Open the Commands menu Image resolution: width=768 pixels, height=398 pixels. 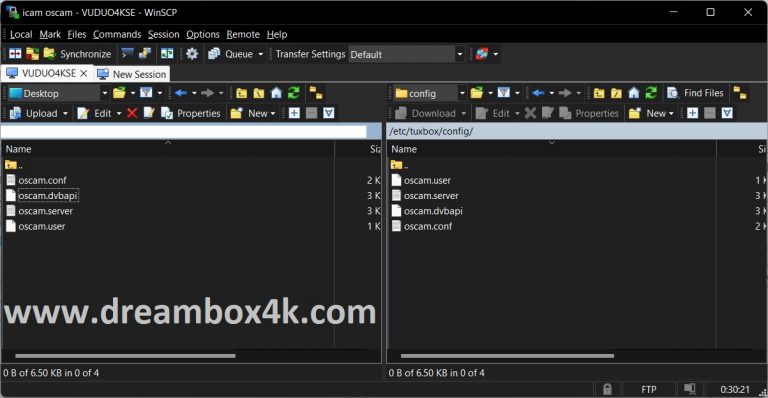(x=117, y=34)
